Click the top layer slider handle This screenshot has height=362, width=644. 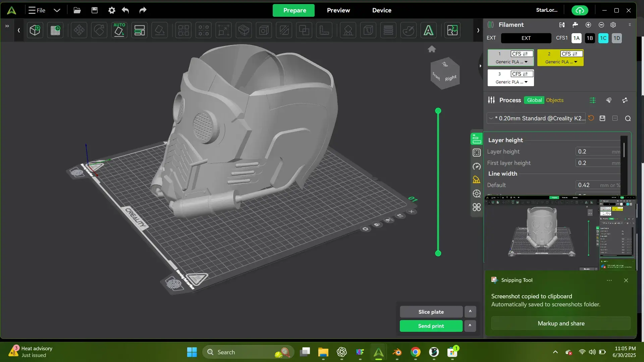coord(438,111)
